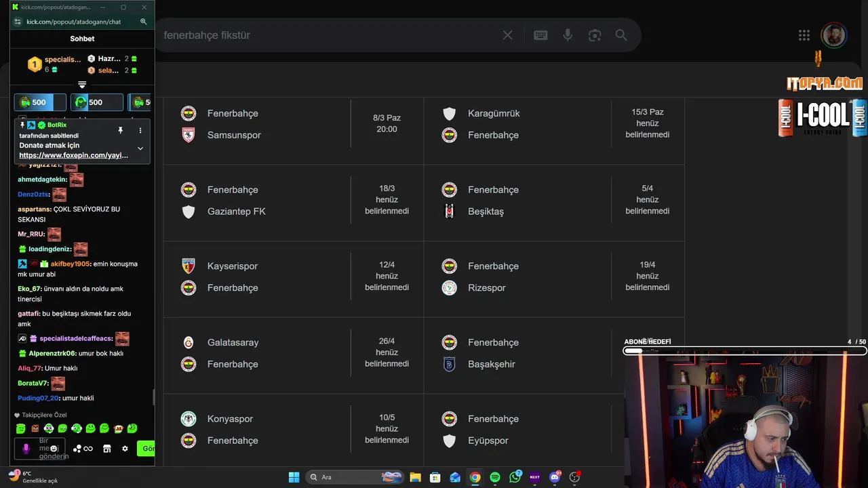Select the Karagümrük team name
The image size is (868, 488).
[494, 113]
